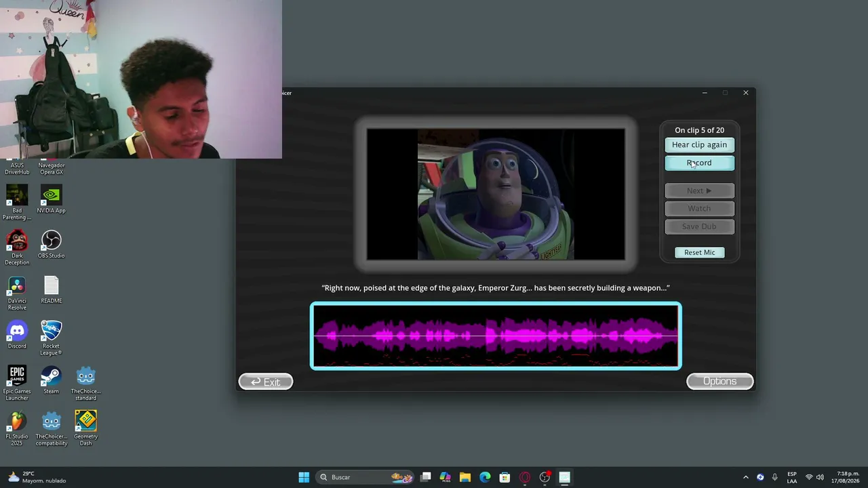Open the Dark Deception desktop icon
This screenshot has height=488, width=868.
pyautogui.click(x=17, y=248)
